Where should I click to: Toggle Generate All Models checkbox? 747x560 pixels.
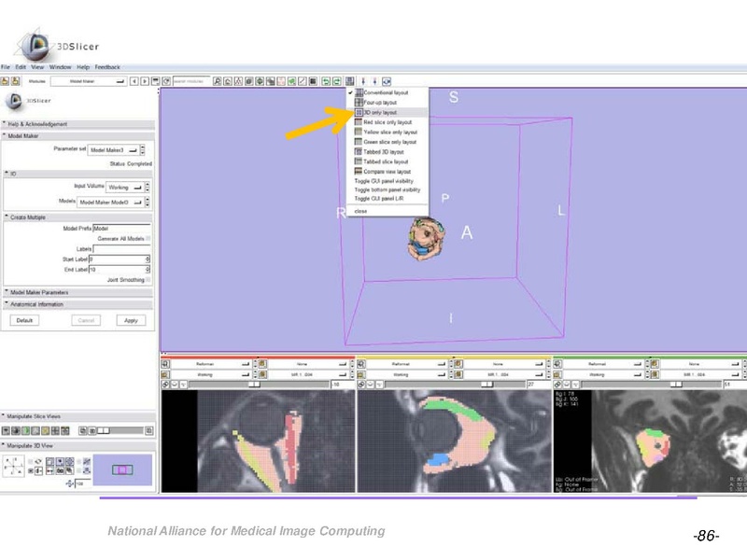(148, 239)
